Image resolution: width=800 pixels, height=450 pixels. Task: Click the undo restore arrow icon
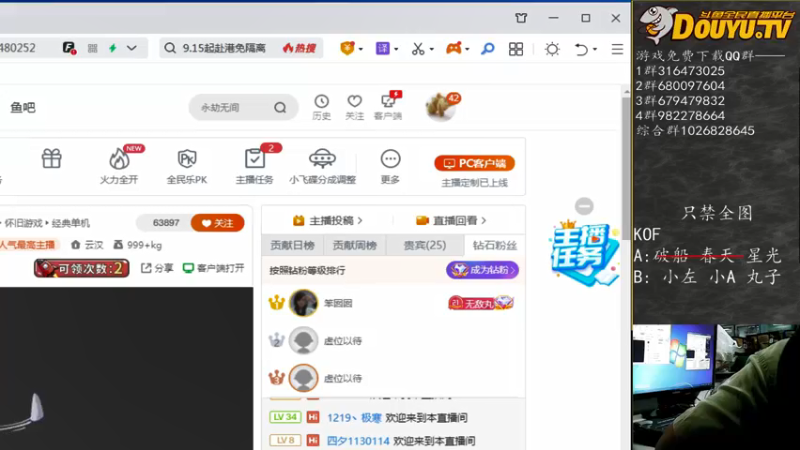coord(581,49)
